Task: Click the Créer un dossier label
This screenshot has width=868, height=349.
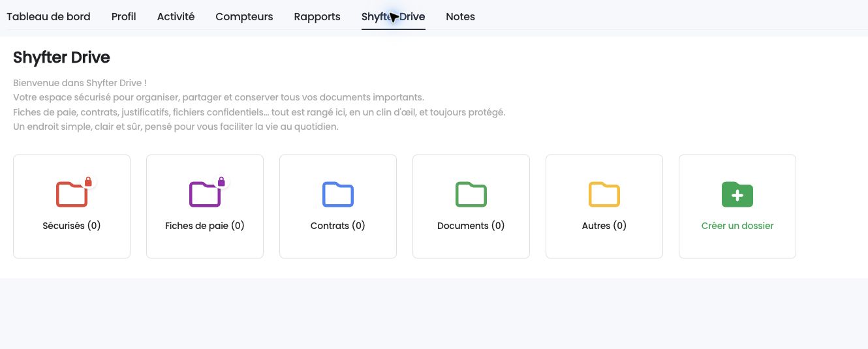Action: pyautogui.click(x=737, y=226)
